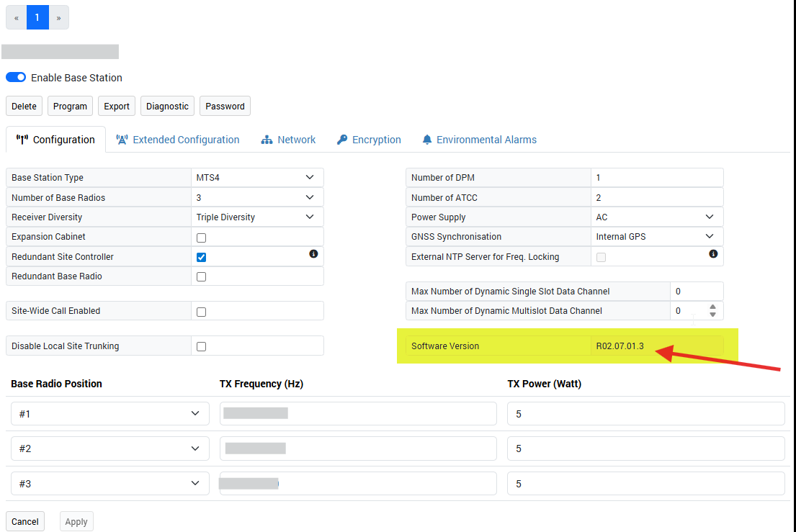
Task: Click the Password button
Action: pos(225,106)
